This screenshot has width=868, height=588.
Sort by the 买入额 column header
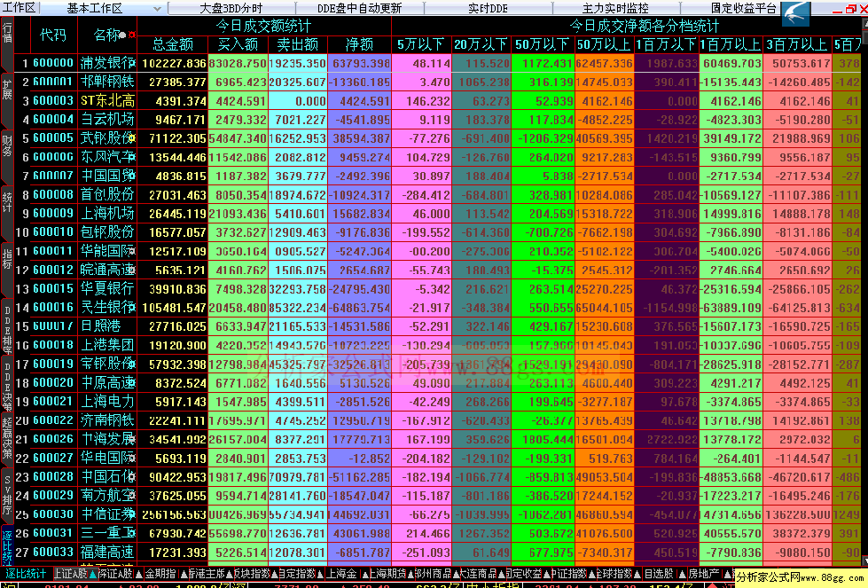pos(238,45)
